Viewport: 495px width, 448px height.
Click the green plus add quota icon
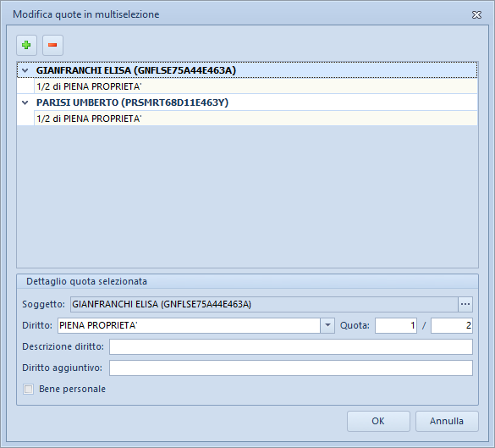point(26,45)
